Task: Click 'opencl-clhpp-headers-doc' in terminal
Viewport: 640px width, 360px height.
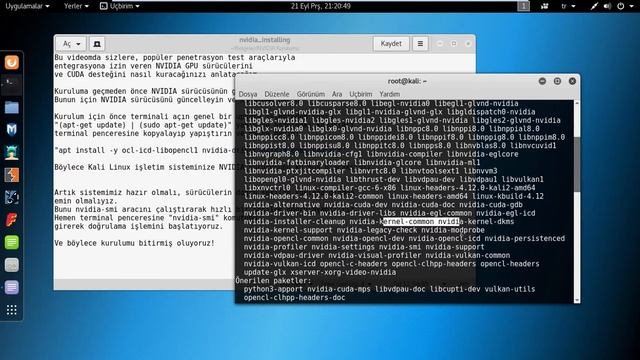Action: coord(294,298)
